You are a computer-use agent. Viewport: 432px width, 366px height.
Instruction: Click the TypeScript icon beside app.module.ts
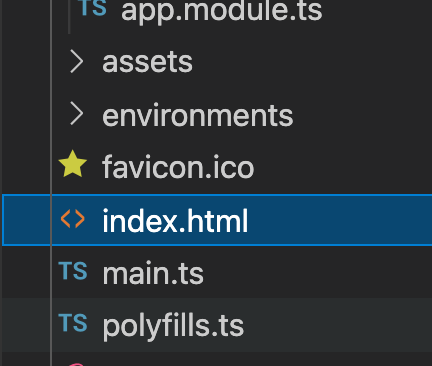[x=93, y=7]
